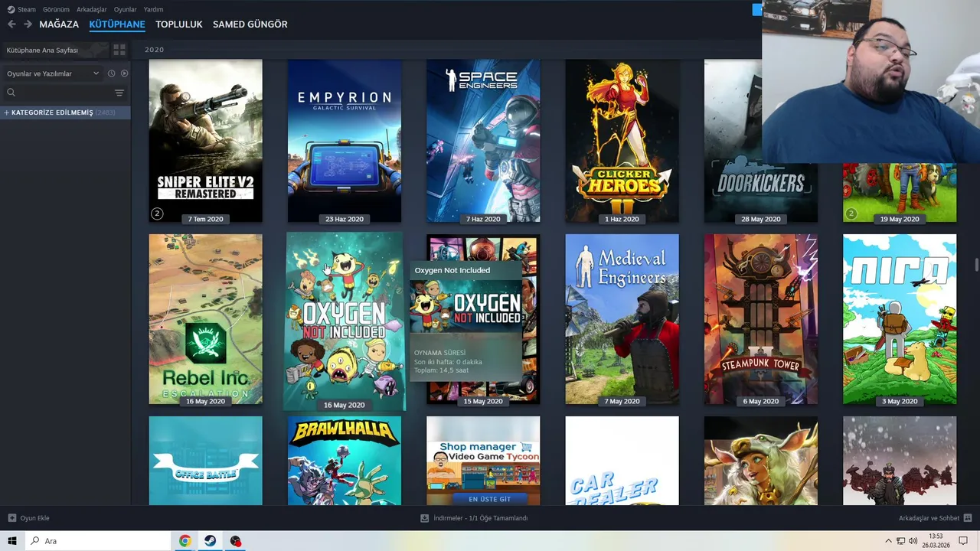The height and width of the screenshot is (551, 980).
Task: Click Oyun Ekle button
Action: (x=28, y=518)
